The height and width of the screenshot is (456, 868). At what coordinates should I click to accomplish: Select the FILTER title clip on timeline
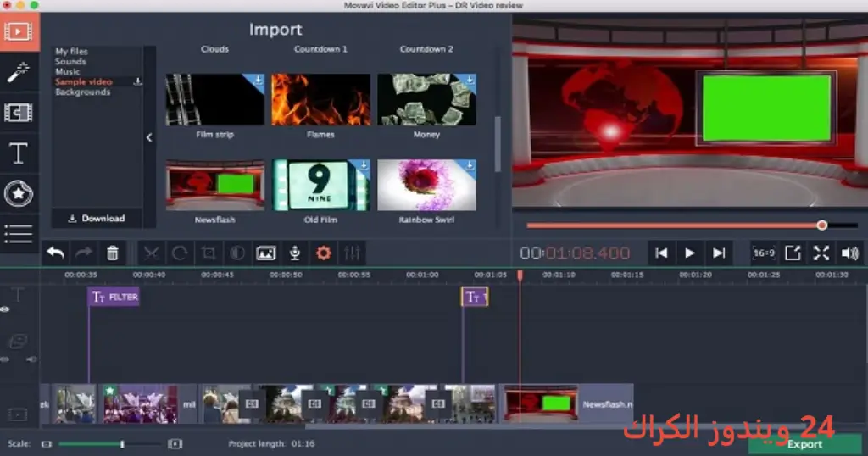pyautogui.click(x=114, y=298)
